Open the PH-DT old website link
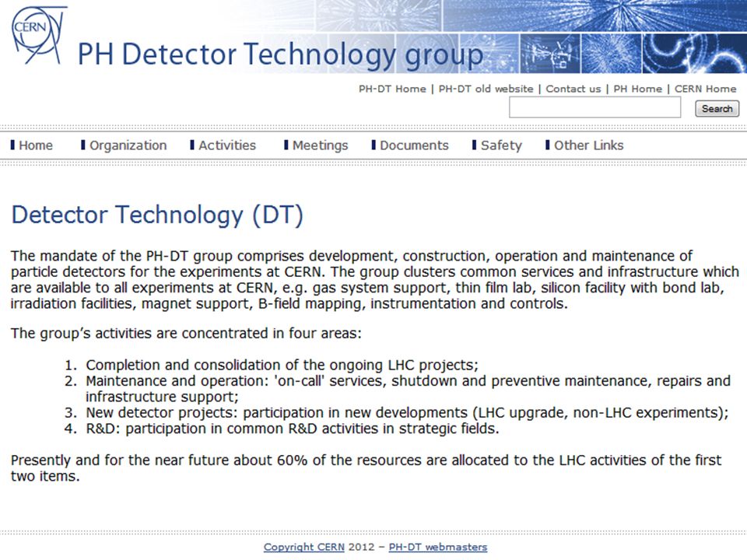 point(486,89)
